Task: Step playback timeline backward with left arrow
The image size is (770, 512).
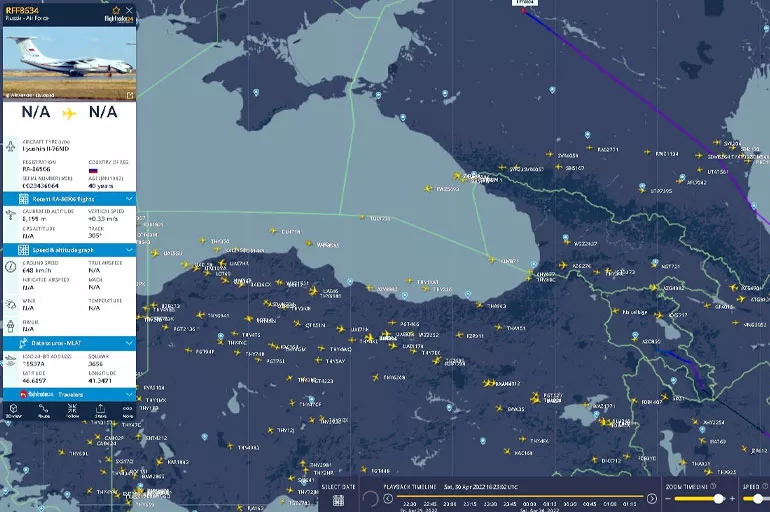Action: [388, 498]
